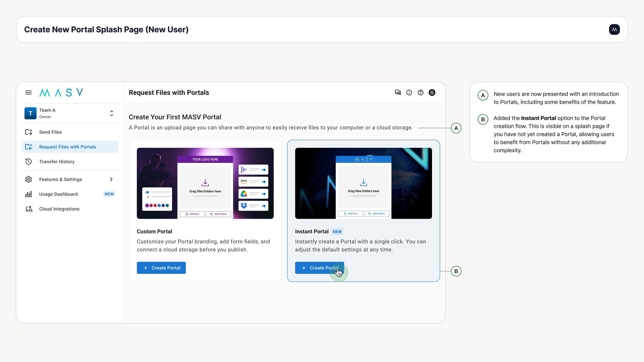Image resolution: width=644 pixels, height=362 pixels.
Task: Open Transfer History
Action: [57, 162]
